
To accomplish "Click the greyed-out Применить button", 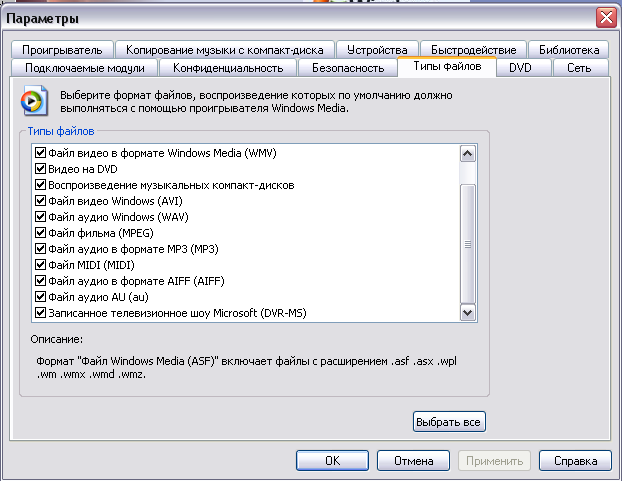I will tap(494, 460).
